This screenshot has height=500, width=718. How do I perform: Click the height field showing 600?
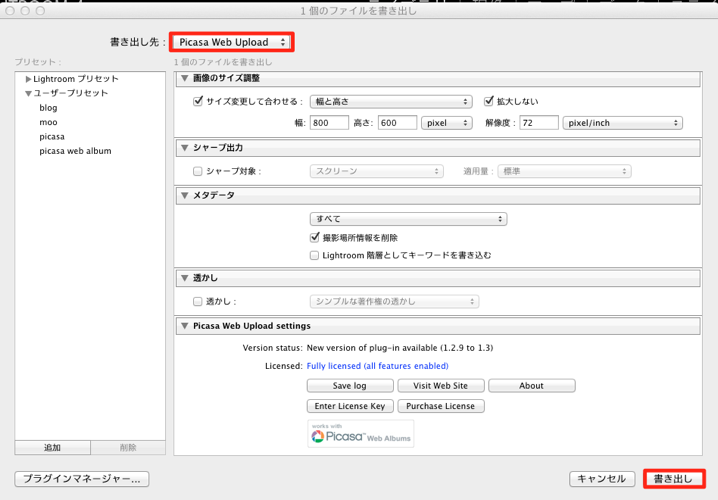(x=397, y=123)
